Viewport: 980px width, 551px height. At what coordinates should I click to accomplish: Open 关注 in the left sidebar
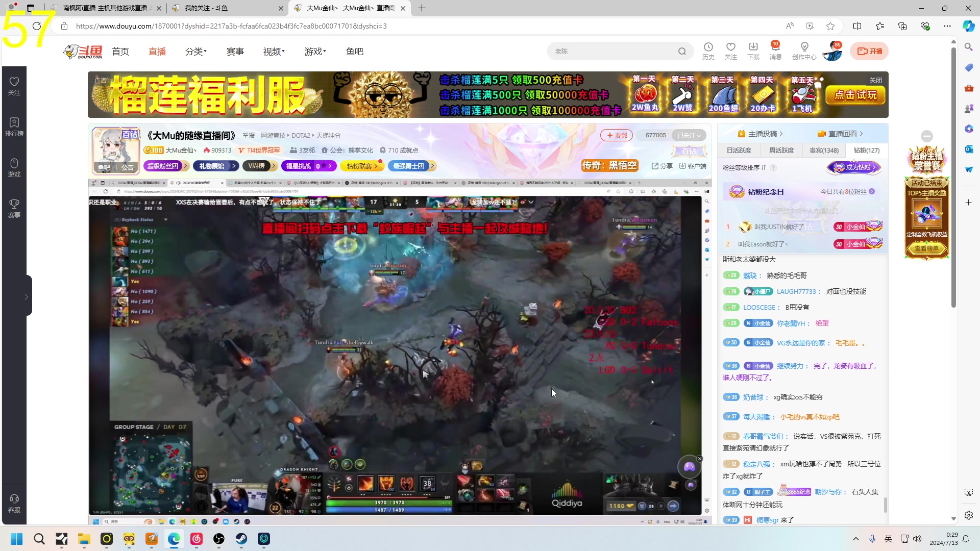[14, 86]
